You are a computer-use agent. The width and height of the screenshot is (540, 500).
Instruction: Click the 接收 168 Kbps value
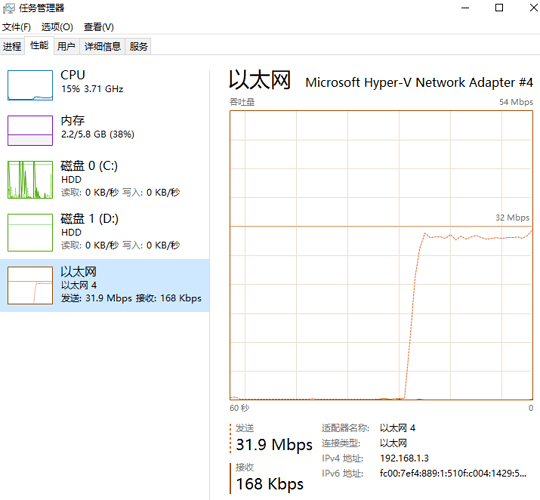(270, 484)
